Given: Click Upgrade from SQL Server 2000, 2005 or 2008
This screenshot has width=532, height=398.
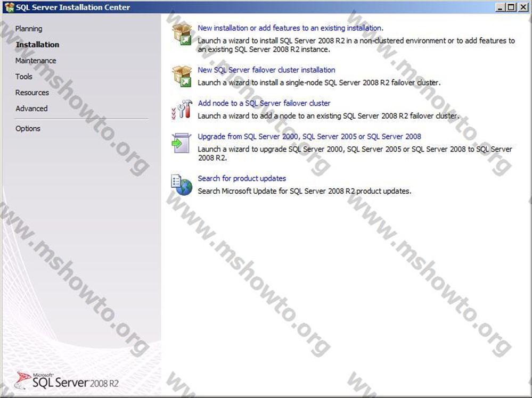Looking at the screenshot, I should 309,137.
